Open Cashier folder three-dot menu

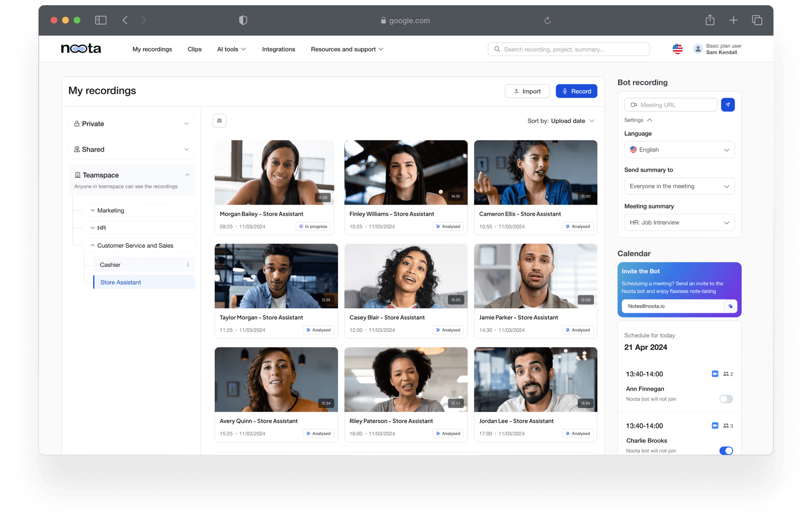point(188,265)
